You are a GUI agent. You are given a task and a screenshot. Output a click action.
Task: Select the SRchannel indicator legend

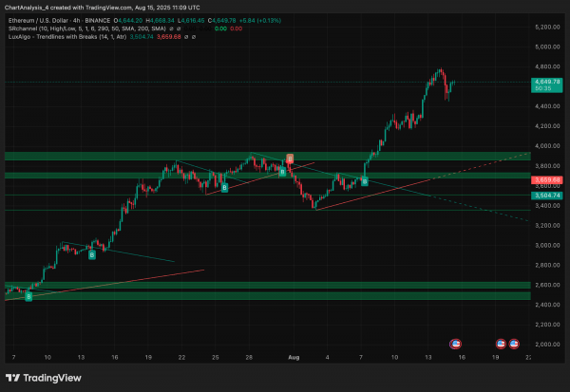click(87, 28)
